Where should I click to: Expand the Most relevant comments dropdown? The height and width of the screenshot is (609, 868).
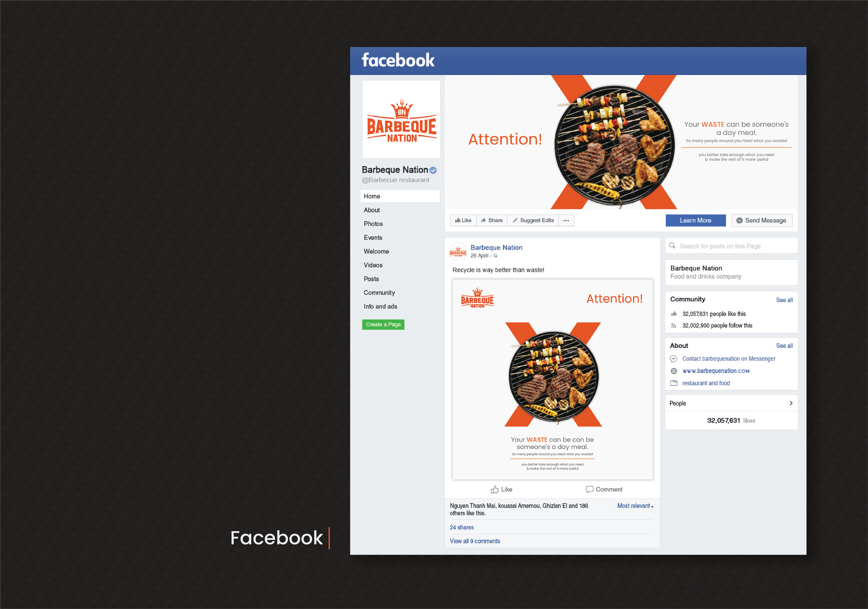tap(635, 506)
